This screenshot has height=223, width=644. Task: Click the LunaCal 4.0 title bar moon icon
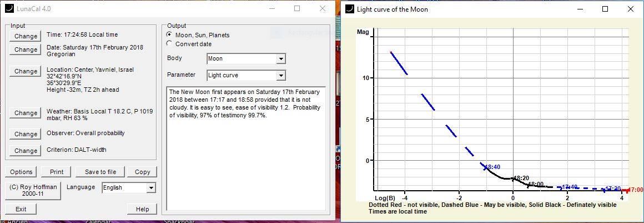pyautogui.click(x=8, y=9)
